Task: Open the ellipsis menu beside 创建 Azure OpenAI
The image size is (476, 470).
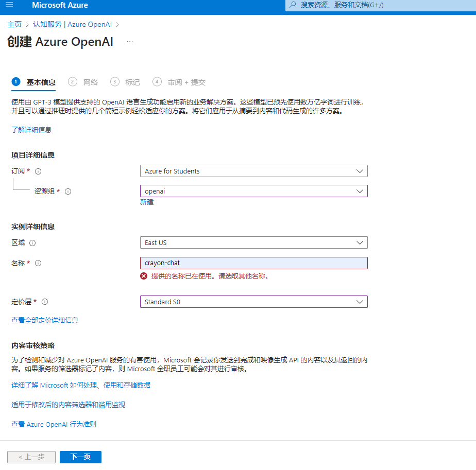Action: (130, 42)
